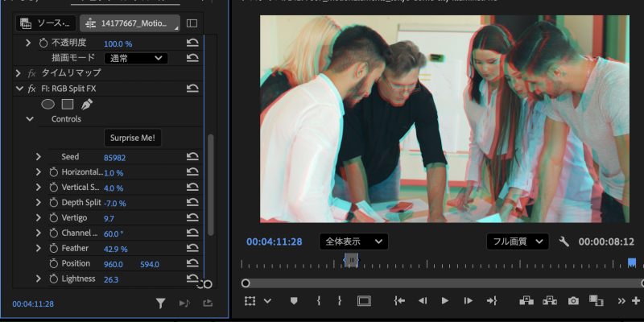Select the rectangle mask tool
The image size is (644, 322).
pyautogui.click(x=68, y=104)
